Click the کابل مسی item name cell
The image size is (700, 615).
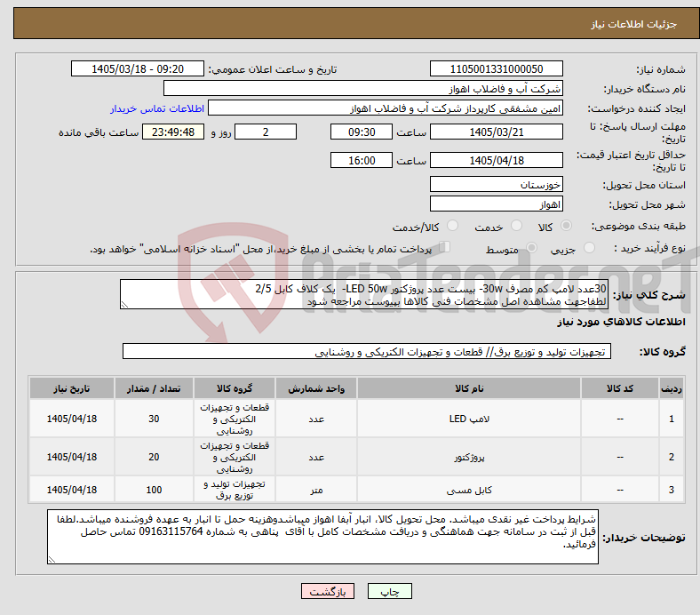coord(469,490)
